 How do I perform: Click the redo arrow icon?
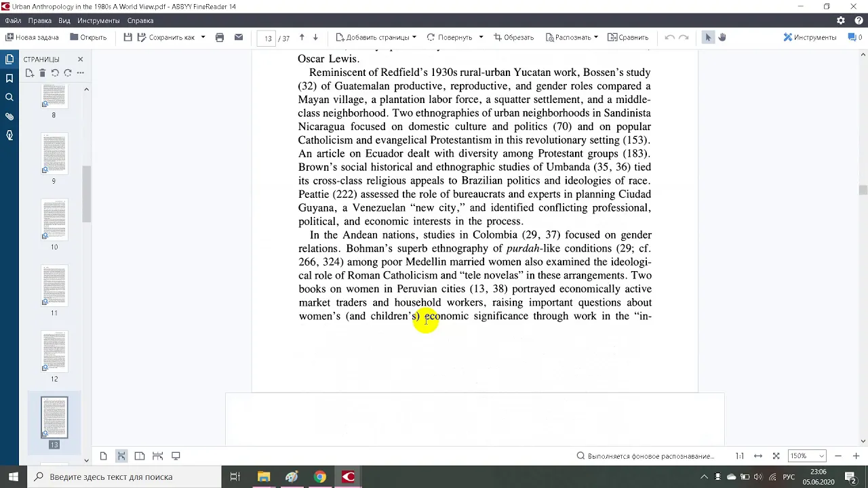(684, 37)
